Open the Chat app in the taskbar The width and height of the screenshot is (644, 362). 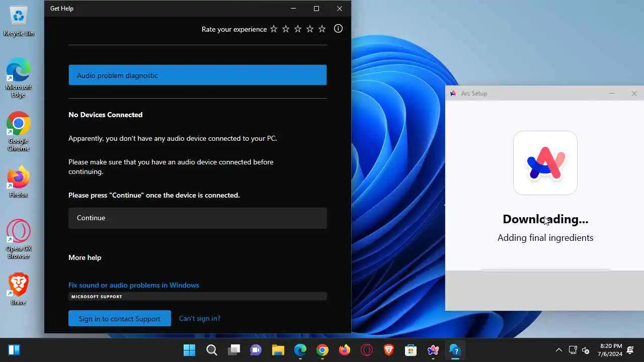coord(256,350)
